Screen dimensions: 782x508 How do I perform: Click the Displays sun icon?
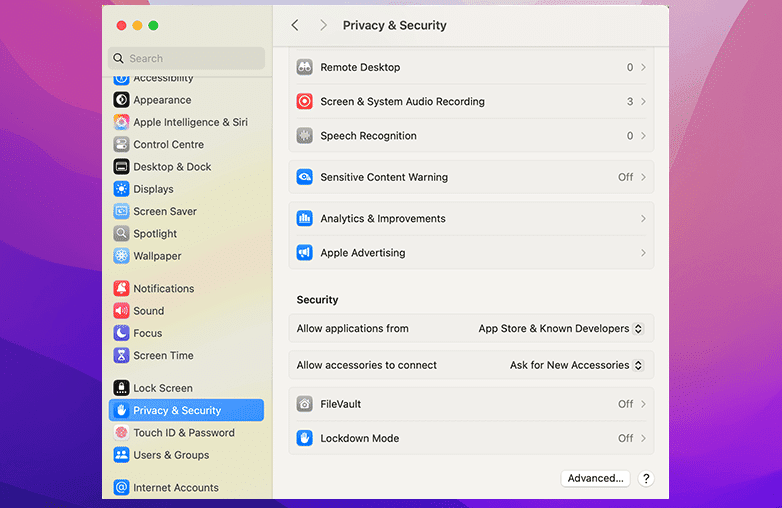pos(121,189)
